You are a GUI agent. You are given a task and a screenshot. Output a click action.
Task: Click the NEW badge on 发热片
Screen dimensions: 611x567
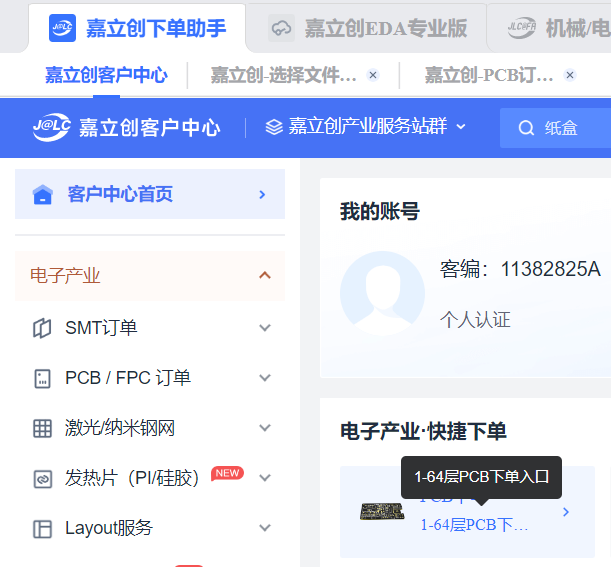(x=227, y=473)
